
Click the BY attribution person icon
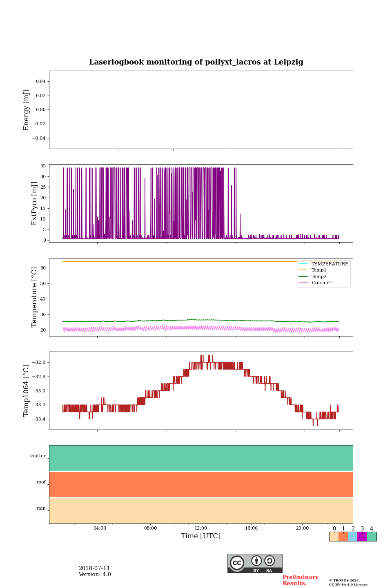coord(256,561)
